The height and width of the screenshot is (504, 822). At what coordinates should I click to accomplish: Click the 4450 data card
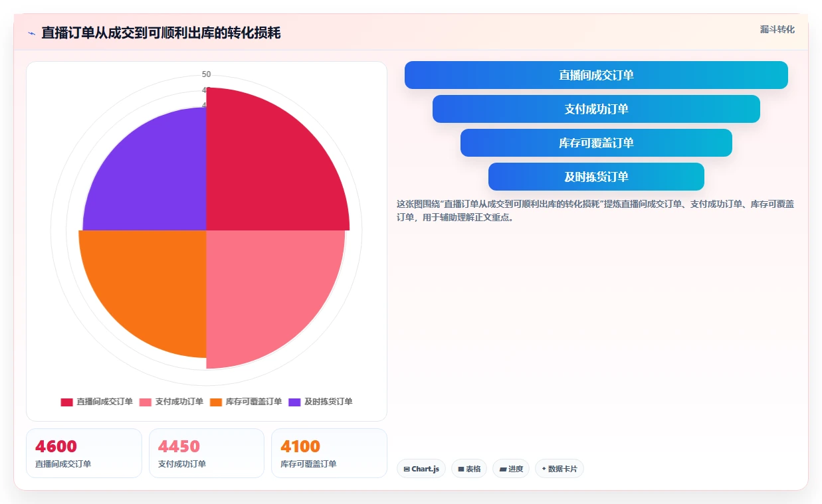pyautogui.click(x=207, y=453)
